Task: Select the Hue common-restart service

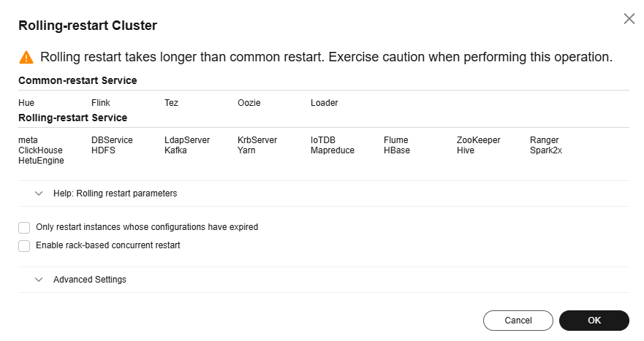Action: point(26,102)
